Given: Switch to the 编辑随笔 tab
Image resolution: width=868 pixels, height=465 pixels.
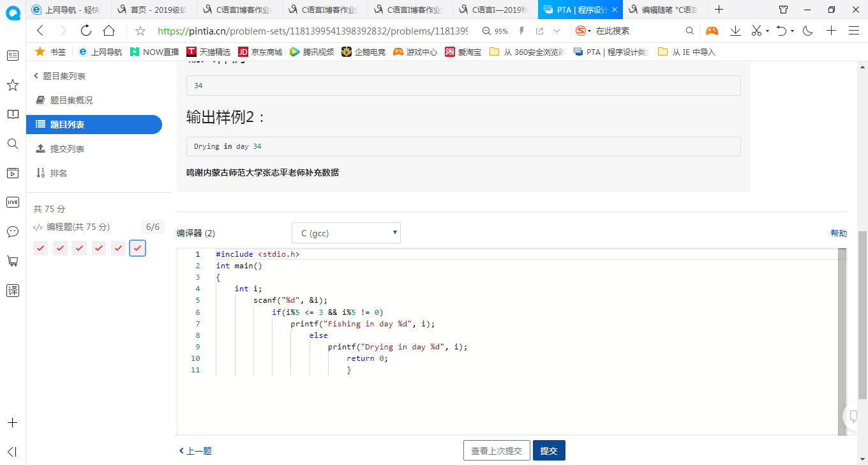Looking at the screenshot, I should point(666,10).
